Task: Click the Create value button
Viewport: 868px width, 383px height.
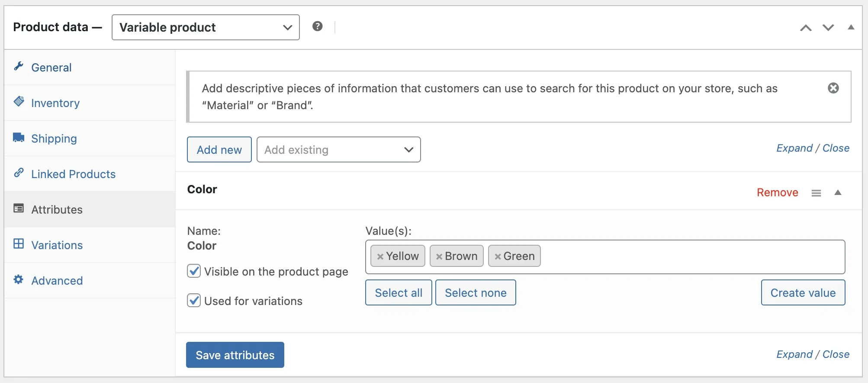Action: 803,292
